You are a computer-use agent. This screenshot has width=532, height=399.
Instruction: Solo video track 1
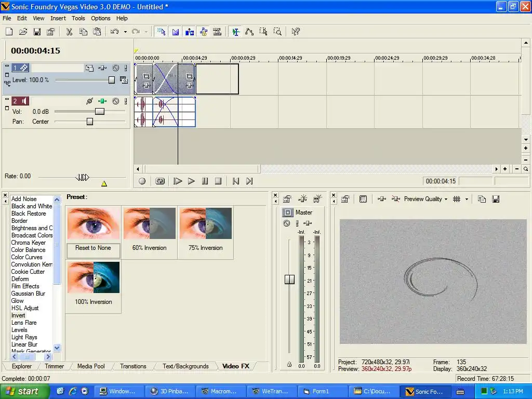pos(126,68)
